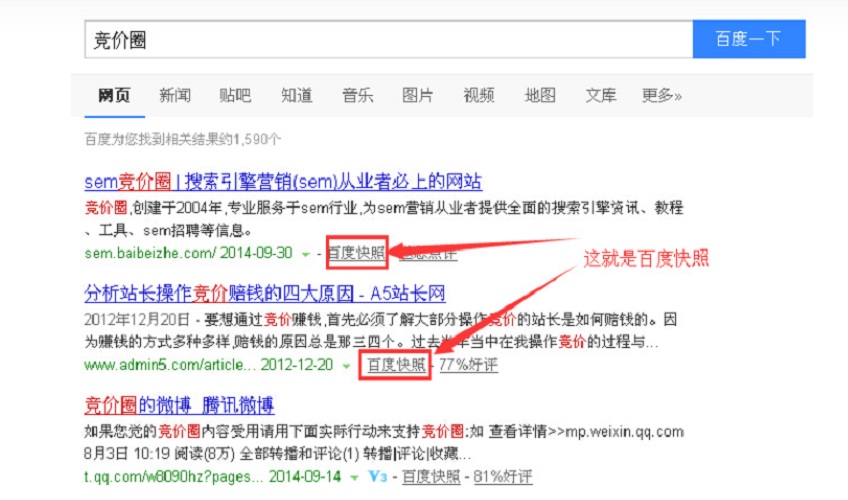Expand the 更多» tab options

click(661, 96)
